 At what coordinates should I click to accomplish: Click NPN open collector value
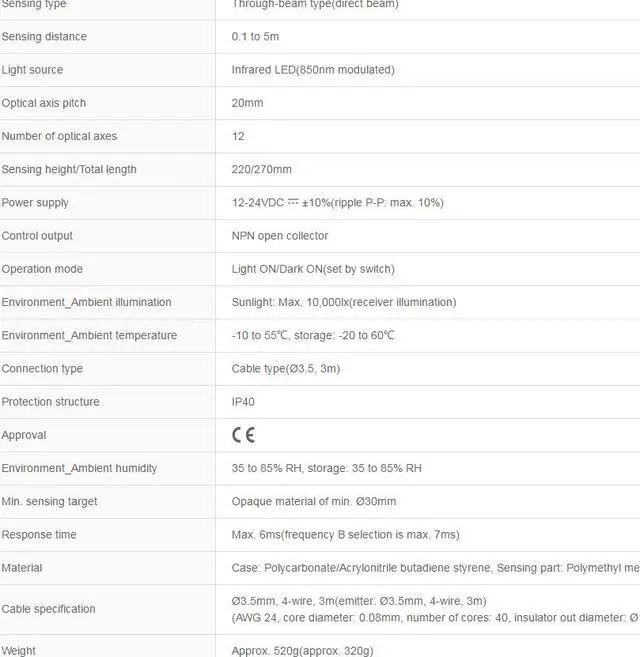click(280, 236)
